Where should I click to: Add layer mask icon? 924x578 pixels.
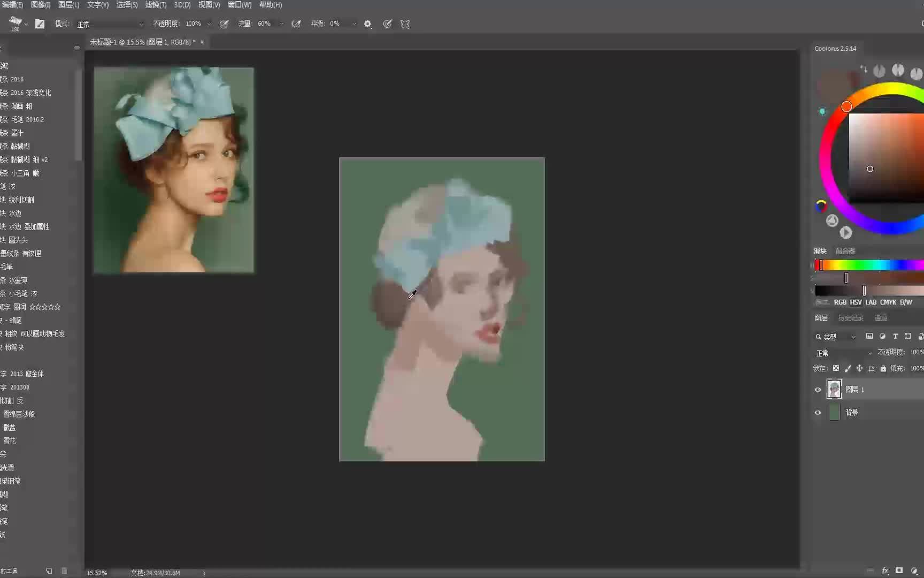(899, 571)
